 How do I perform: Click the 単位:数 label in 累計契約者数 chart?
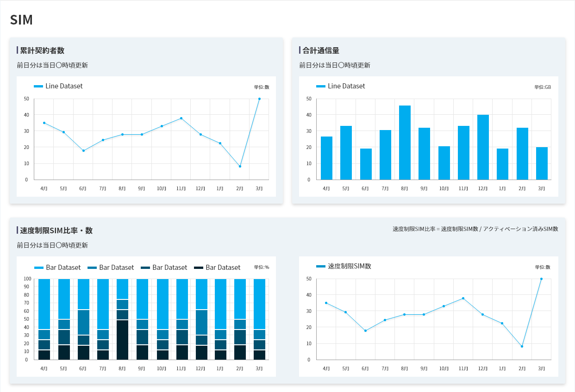(x=262, y=87)
